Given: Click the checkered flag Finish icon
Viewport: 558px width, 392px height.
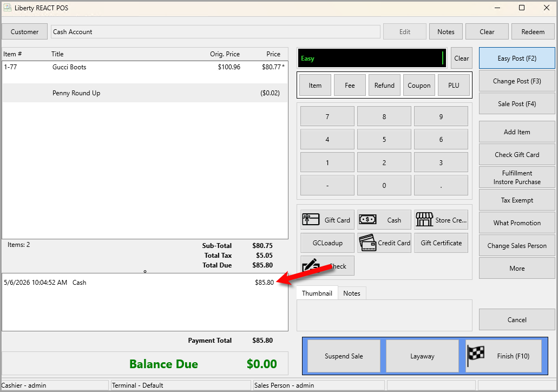Looking at the screenshot, I should point(476,355).
